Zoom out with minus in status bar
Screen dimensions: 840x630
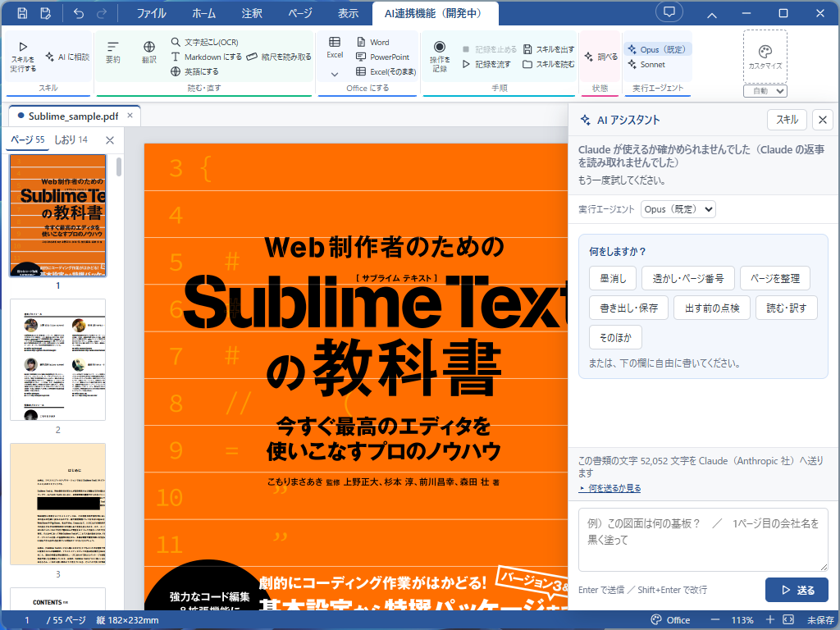714,620
